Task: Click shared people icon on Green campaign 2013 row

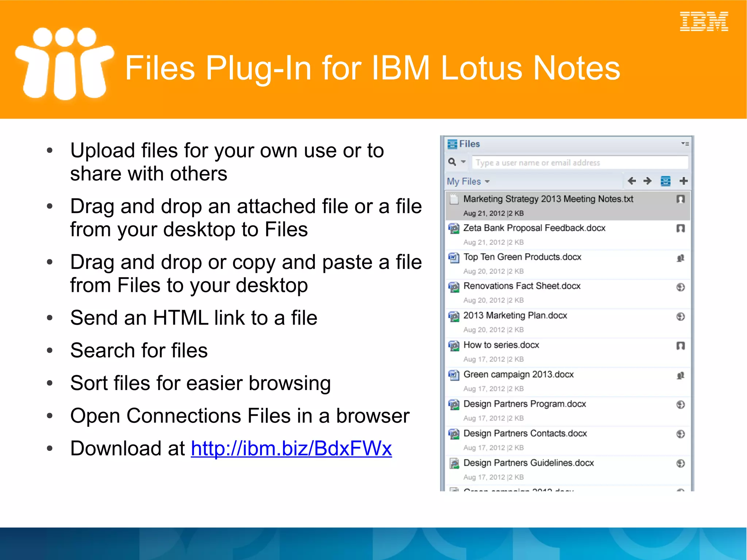Action: (x=681, y=375)
